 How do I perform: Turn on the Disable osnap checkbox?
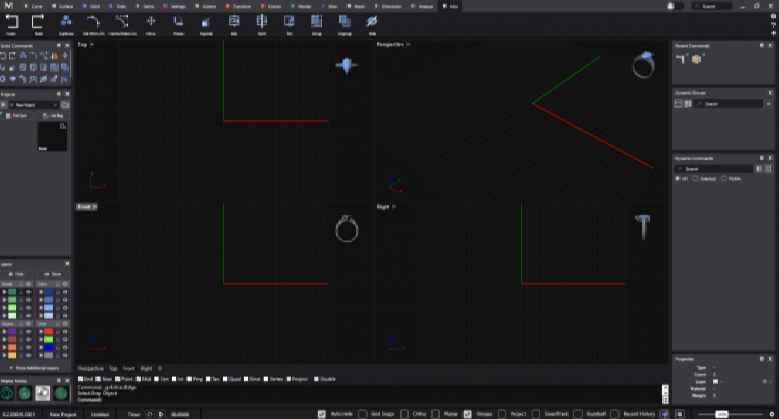coord(316,379)
